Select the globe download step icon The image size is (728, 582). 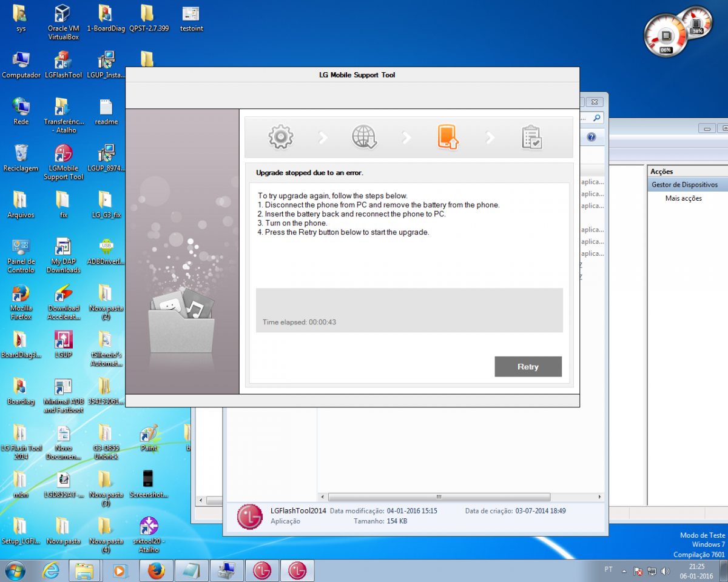click(365, 137)
